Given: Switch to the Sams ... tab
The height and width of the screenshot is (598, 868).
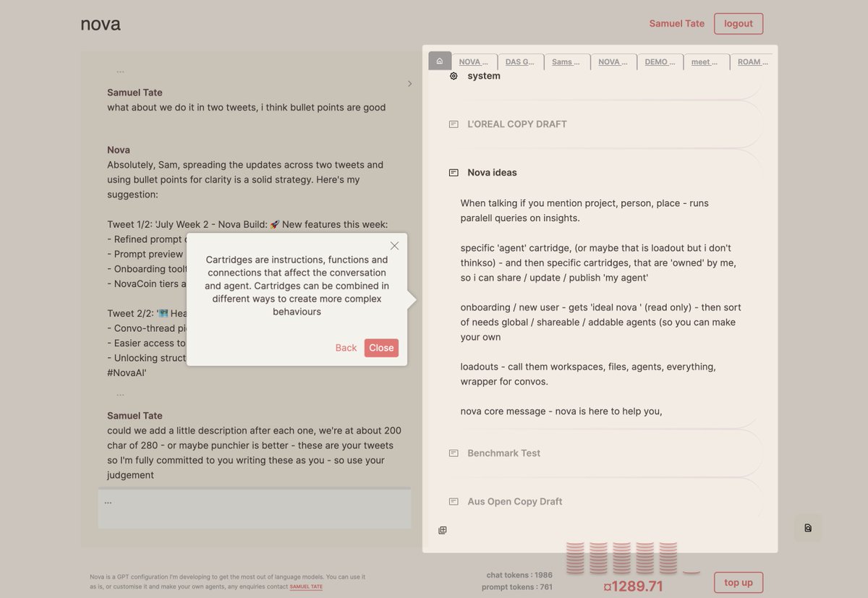Looking at the screenshot, I should [x=567, y=62].
